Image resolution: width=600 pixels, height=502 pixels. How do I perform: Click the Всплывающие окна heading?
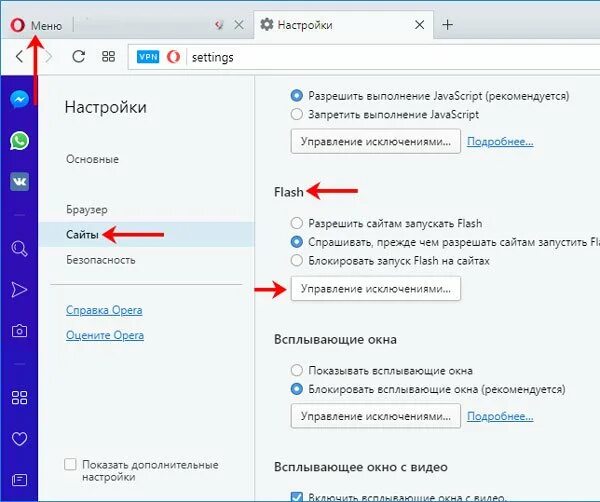point(335,339)
